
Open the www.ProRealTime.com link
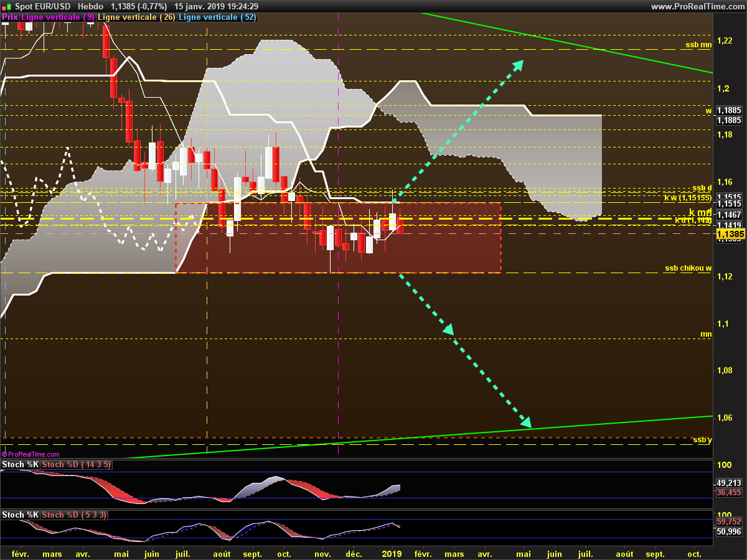coord(697,6)
